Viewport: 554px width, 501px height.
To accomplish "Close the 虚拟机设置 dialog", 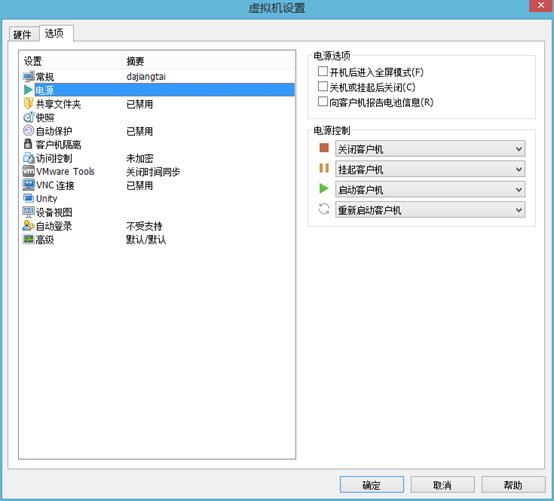I will click(541, 5).
